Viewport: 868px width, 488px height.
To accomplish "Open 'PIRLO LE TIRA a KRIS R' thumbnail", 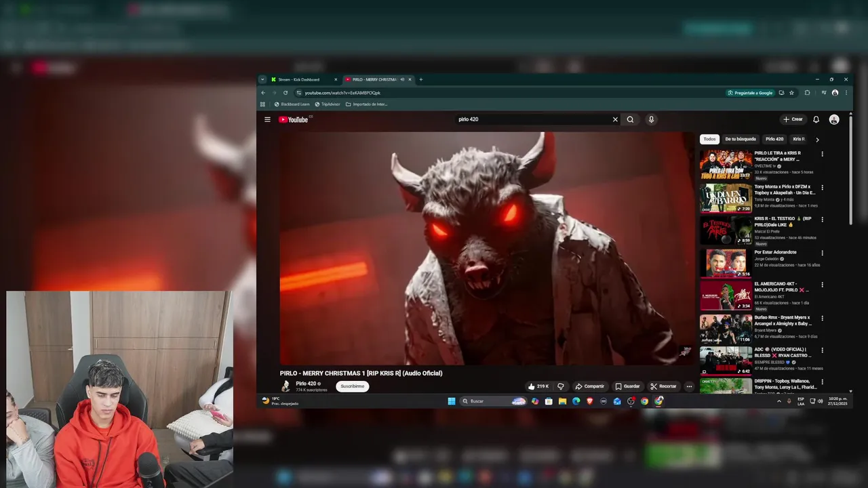I will point(726,165).
